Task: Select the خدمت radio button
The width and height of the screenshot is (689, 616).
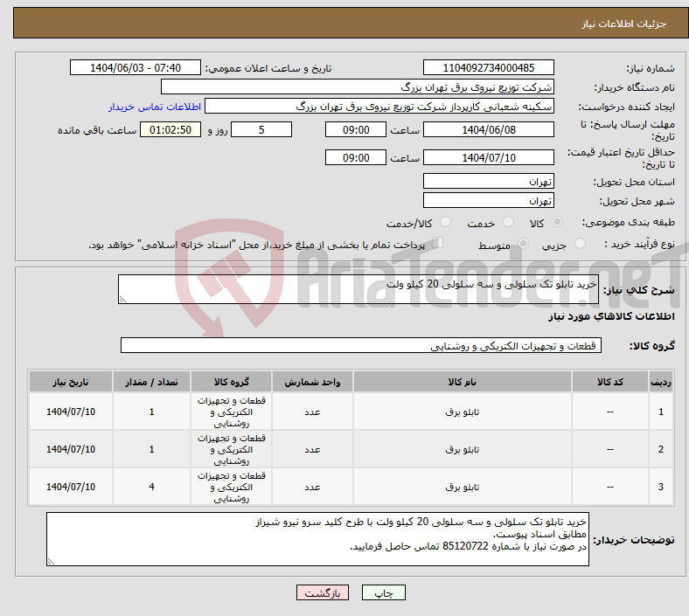Action: coord(508,222)
